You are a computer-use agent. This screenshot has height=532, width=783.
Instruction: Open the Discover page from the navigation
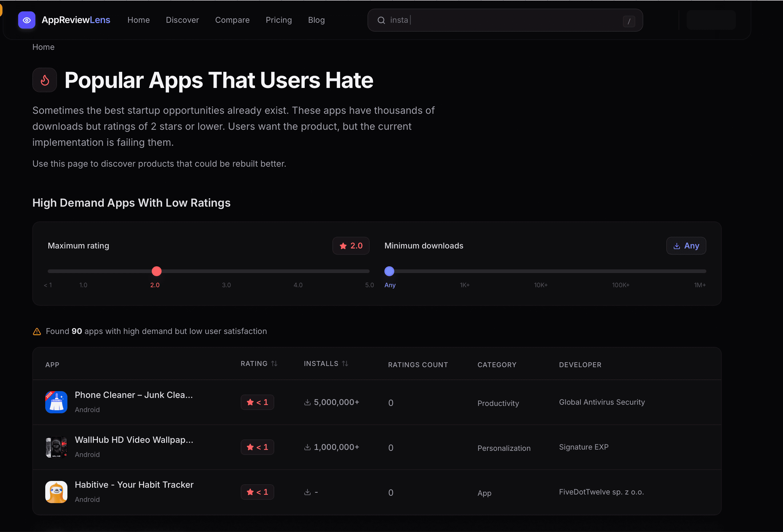tap(182, 20)
